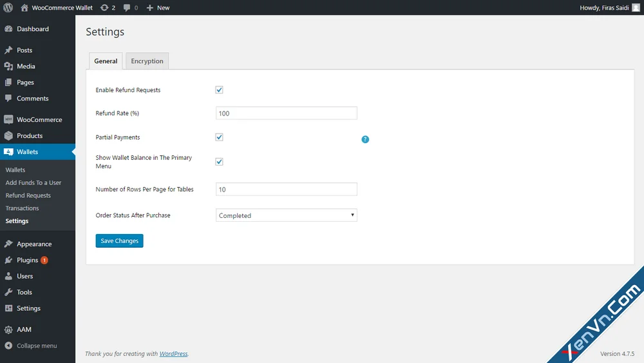This screenshot has height=363, width=644.
Task: Toggle the Partial Payments checkbox
Action: pos(220,137)
